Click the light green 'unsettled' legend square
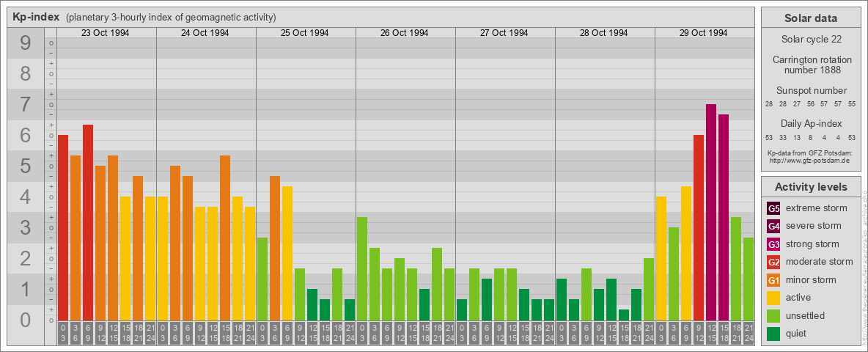868x352 pixels. click(774, 315)
